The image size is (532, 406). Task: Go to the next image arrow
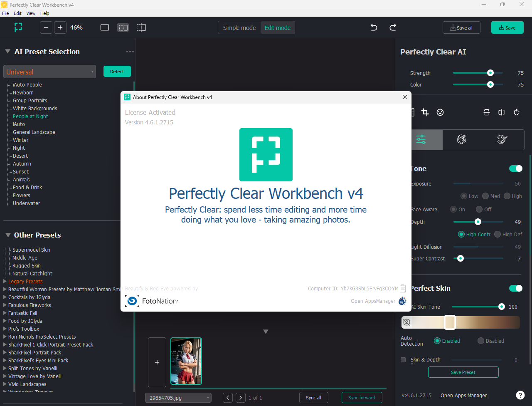241,398
